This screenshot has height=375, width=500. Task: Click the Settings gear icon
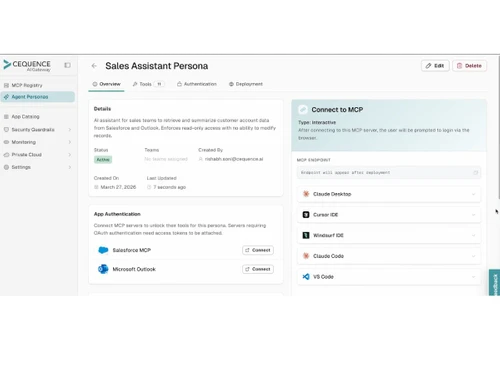(6, 167)
